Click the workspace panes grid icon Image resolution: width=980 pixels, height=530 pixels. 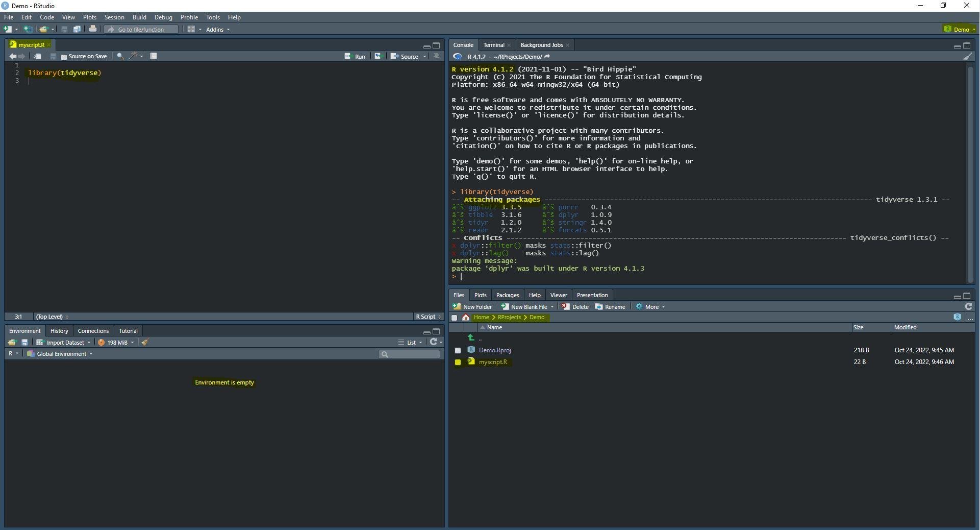click(x=191, y=29)
